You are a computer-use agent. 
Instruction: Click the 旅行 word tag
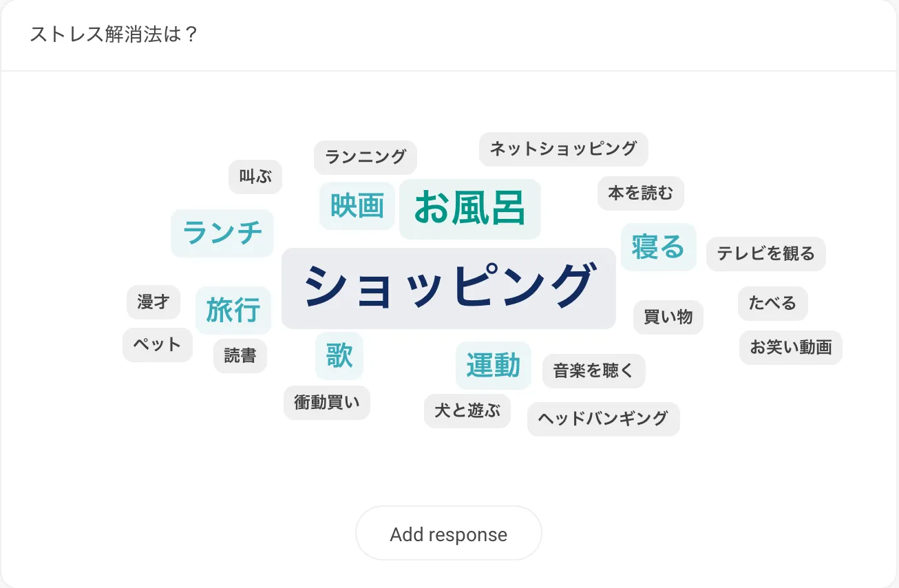(x=233, y=310)
